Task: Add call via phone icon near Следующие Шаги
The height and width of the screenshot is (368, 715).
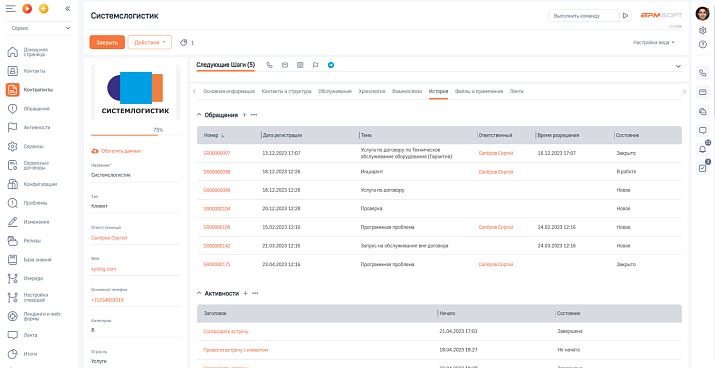Action: (269, 65)
